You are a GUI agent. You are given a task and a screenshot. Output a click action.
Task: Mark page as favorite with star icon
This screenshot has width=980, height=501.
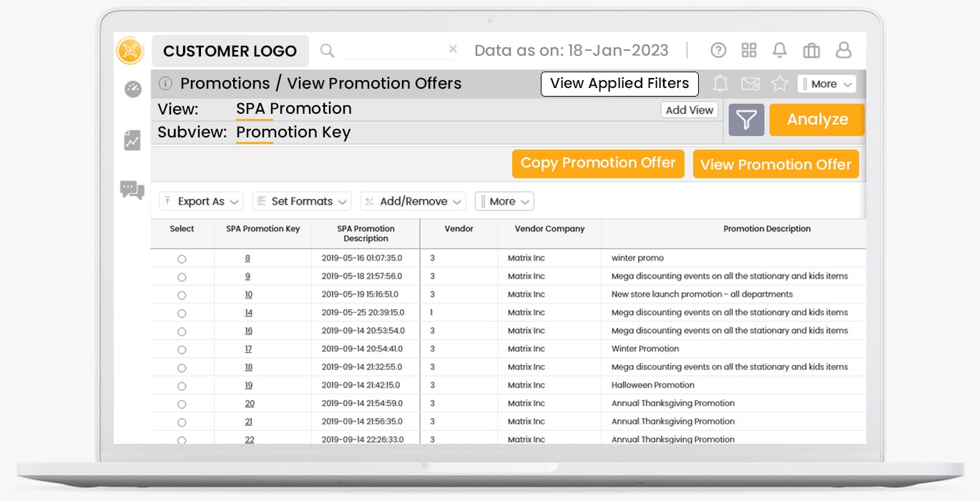coord(780,84)
